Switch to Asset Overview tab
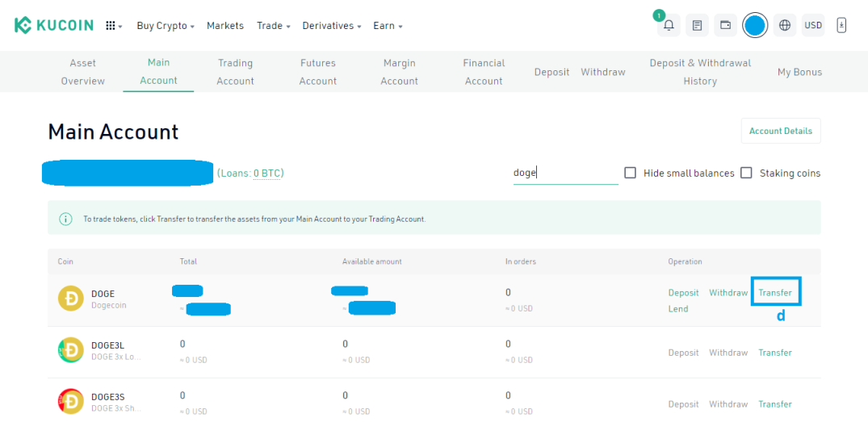The height and width of the screenshot is (422, 868). [x=83, y=72]
